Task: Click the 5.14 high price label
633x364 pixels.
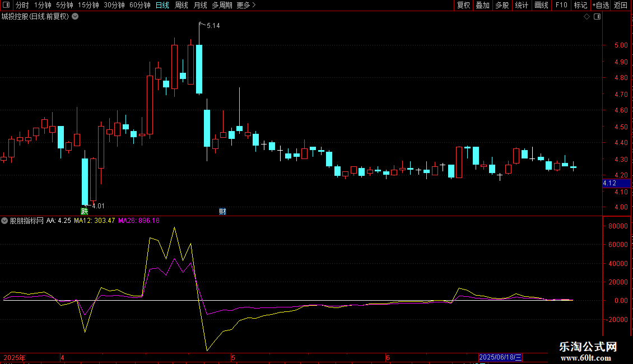Action: coord(213,26)
